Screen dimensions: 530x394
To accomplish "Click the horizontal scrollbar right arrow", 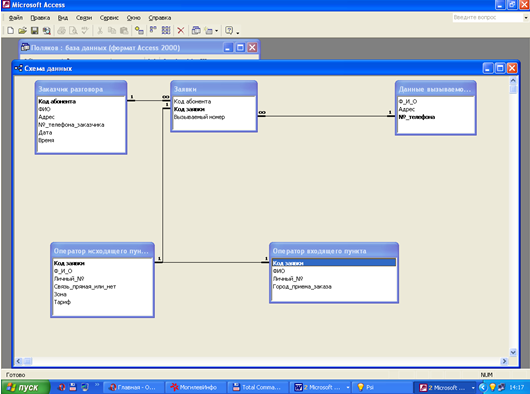I will 504,361.
